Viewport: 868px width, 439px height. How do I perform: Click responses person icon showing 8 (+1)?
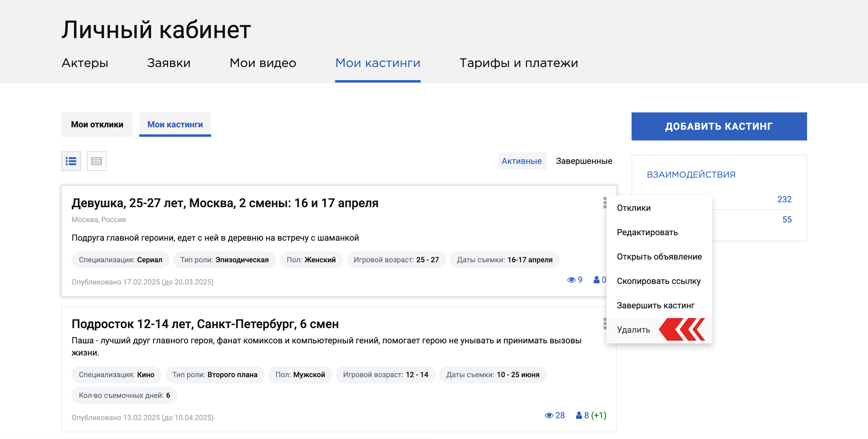click(579, 415)
